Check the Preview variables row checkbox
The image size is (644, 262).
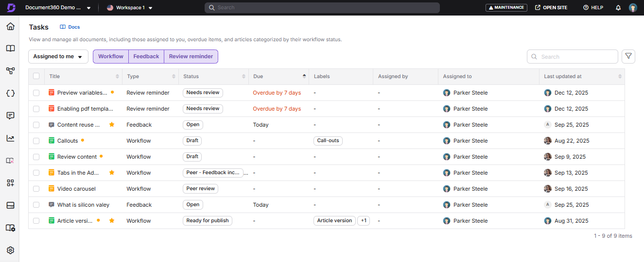[36, 93]
